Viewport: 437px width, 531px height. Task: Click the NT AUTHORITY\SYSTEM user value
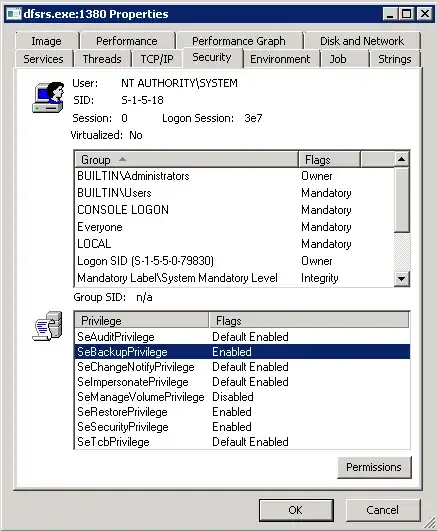(180, 83)
